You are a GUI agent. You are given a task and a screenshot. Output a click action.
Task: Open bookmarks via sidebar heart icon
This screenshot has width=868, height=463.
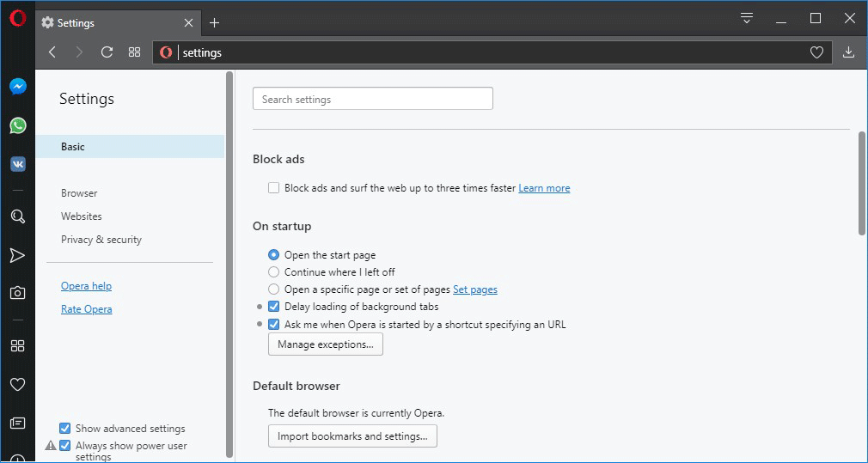18,384
